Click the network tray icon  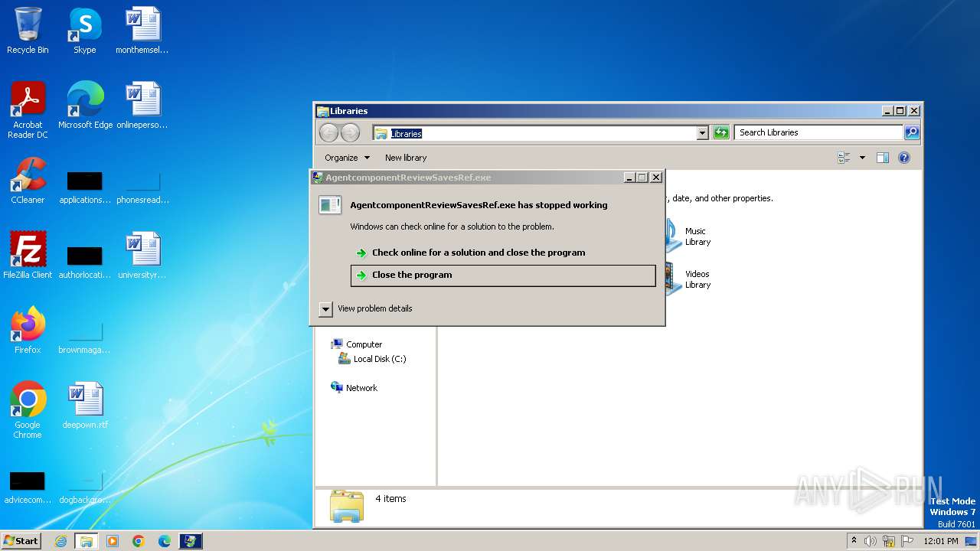coord(889,541)
